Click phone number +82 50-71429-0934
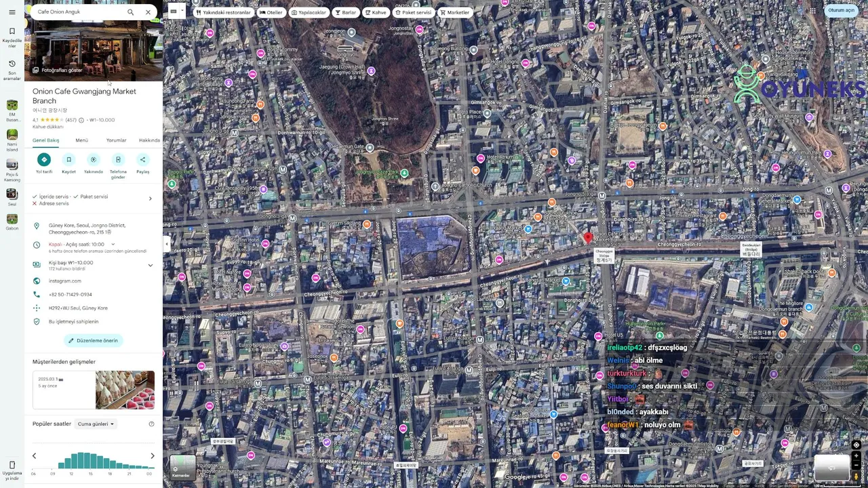 coord(71,294)
